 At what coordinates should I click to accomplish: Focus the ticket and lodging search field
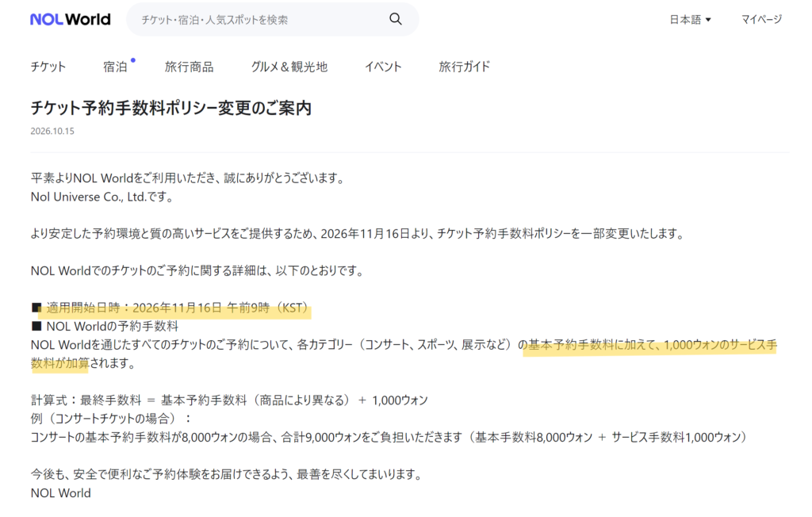coord(273,20)
